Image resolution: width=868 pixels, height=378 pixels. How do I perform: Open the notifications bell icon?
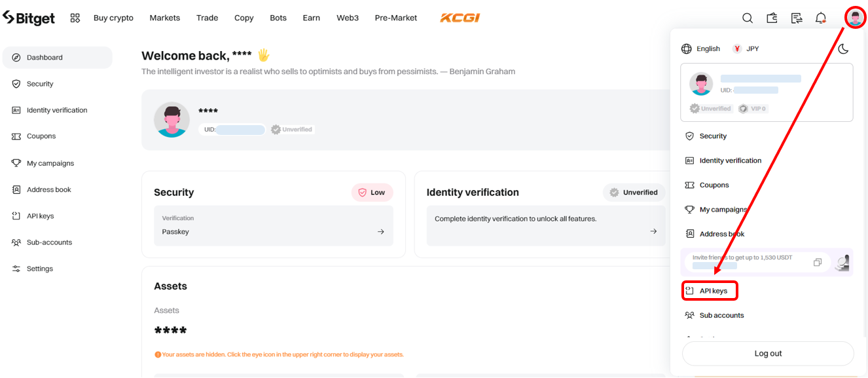click(820, 18)
